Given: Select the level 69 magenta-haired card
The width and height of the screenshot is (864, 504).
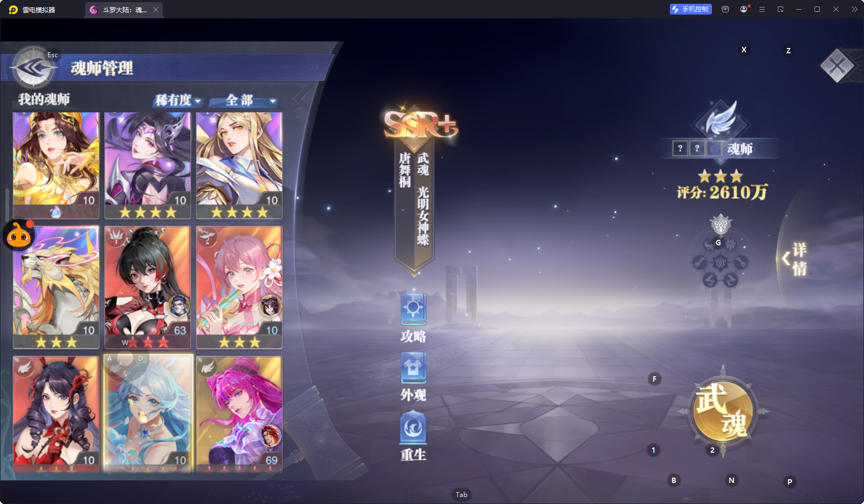Looking at the screenshot, I should tap(239, 413).
